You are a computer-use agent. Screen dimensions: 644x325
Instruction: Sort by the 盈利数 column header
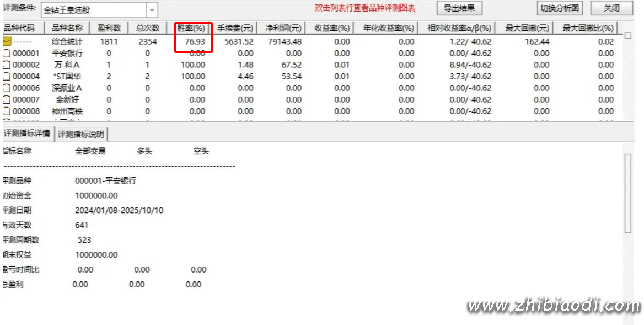[109, 28]
